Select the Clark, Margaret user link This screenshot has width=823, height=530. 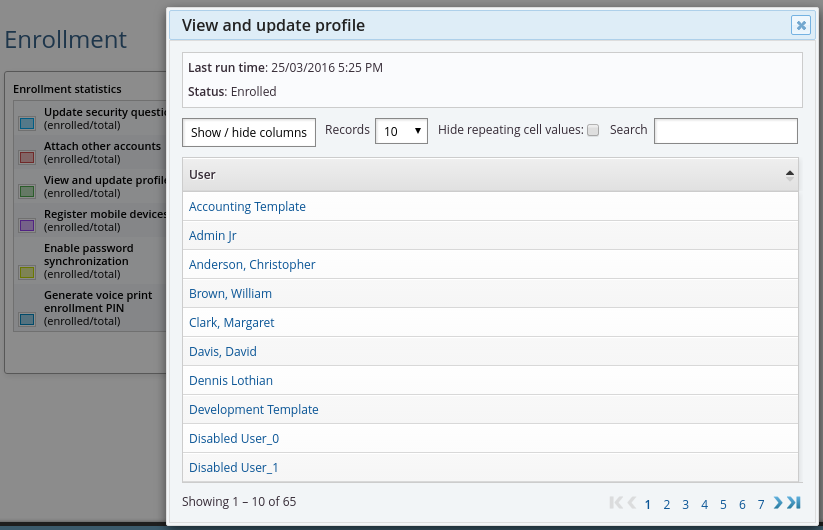tap(231, 323)
